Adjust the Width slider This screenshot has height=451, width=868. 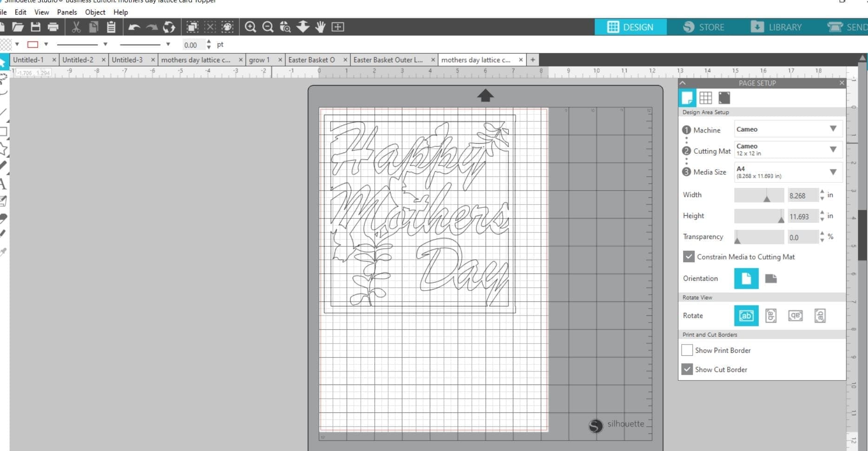point(759,195)
